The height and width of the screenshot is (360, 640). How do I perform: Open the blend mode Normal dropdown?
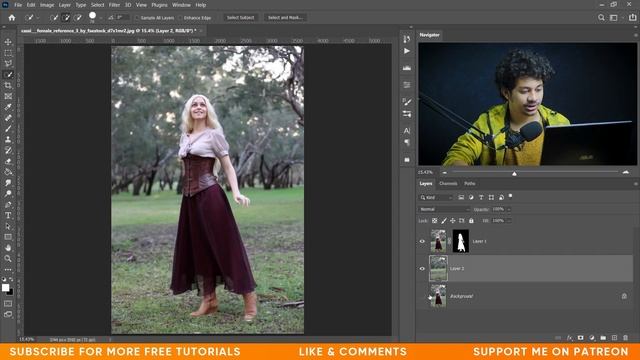point(444,209)
